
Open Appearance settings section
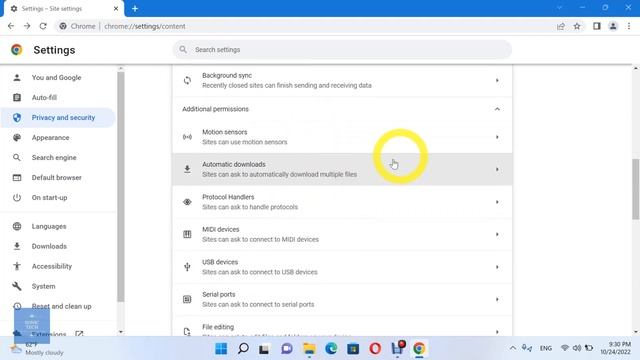tap(58, 138)
